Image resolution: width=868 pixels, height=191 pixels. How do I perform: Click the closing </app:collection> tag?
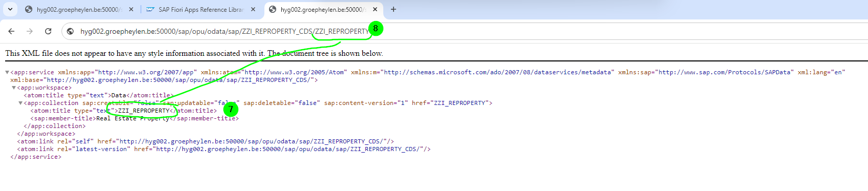[x=54, y=126]
